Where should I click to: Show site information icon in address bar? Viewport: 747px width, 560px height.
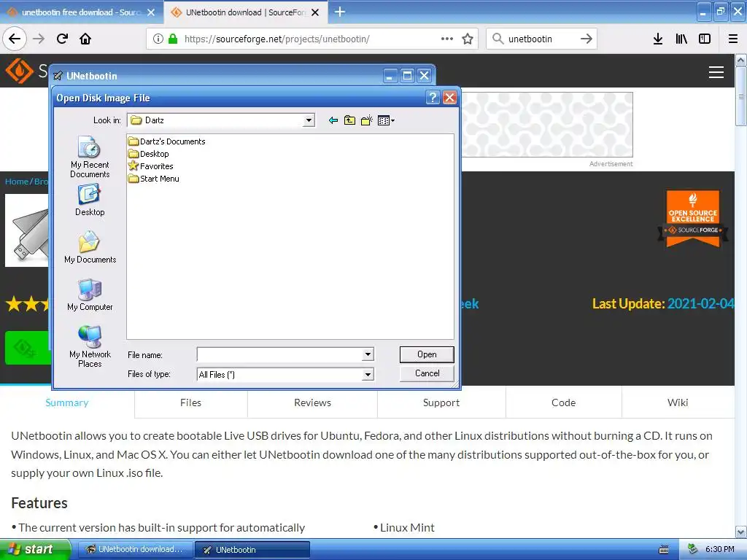pyautogui.click(x=158, y=39)
